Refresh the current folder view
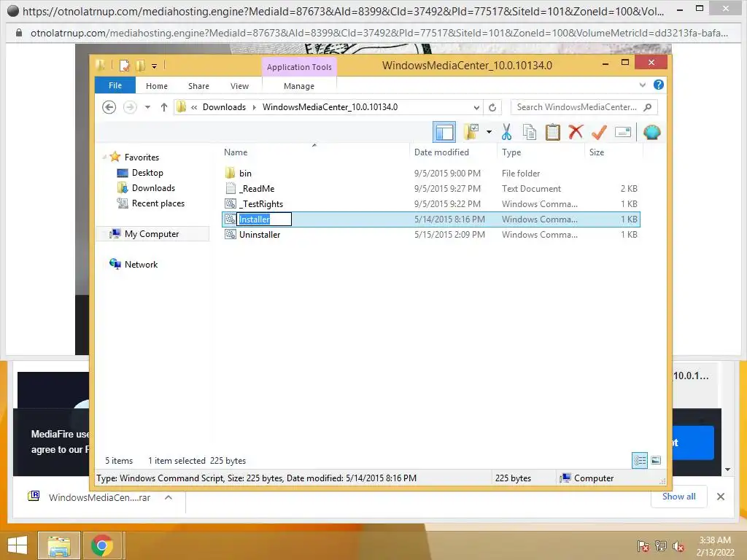The width and height of the screenshot is (747, 560). pyautogui.click(x=492, y=108)
